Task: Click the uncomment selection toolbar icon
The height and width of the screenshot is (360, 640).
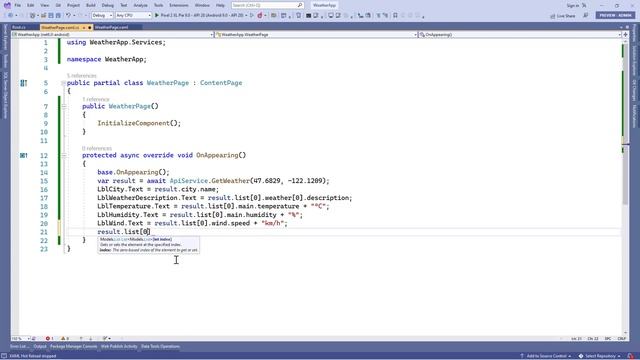Action: click(x=385, y=16)
